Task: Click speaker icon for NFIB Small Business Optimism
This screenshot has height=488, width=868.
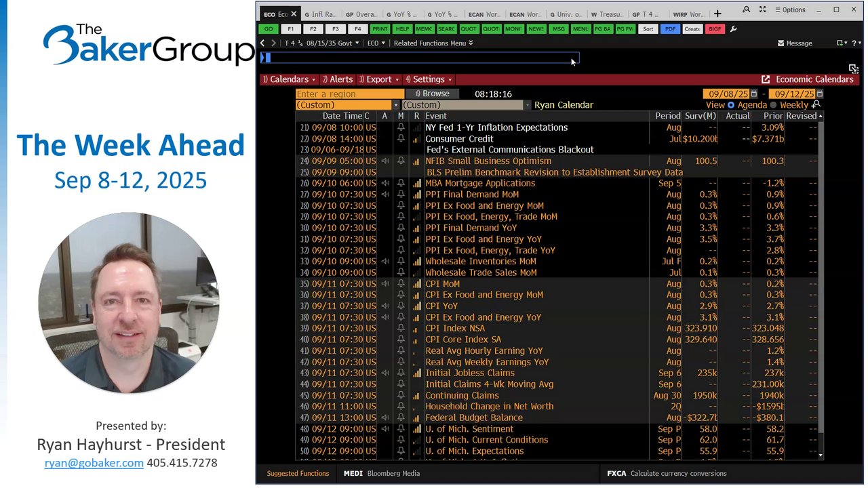Action: coord(384,161)
